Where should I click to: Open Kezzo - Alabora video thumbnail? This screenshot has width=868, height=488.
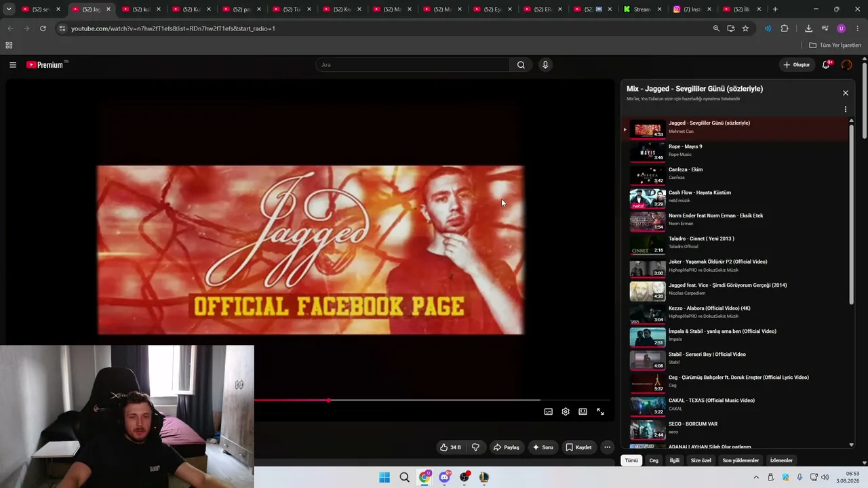tap(648, 314)
